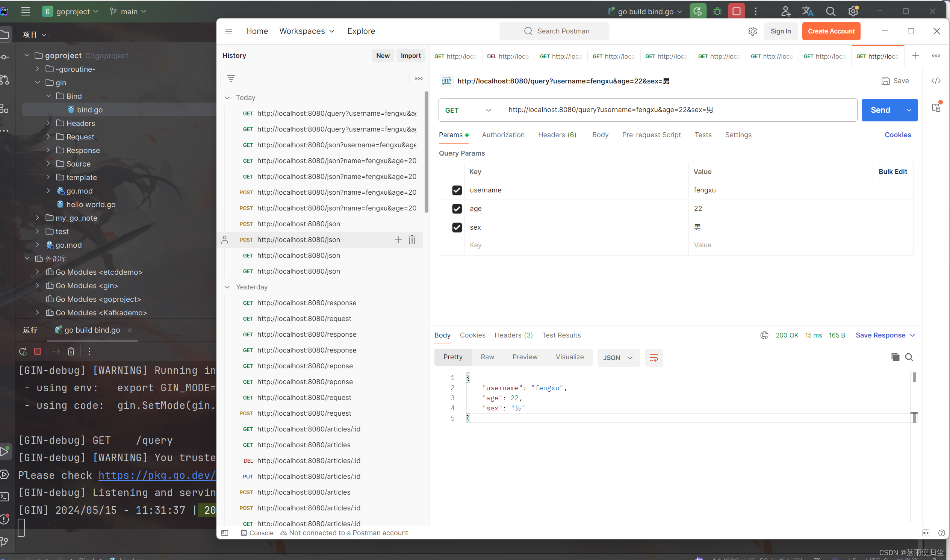The height and width of the screenshot is (560, 950).
Task: Stop the running bind.go process in toolbar
Action: point(736,11)
